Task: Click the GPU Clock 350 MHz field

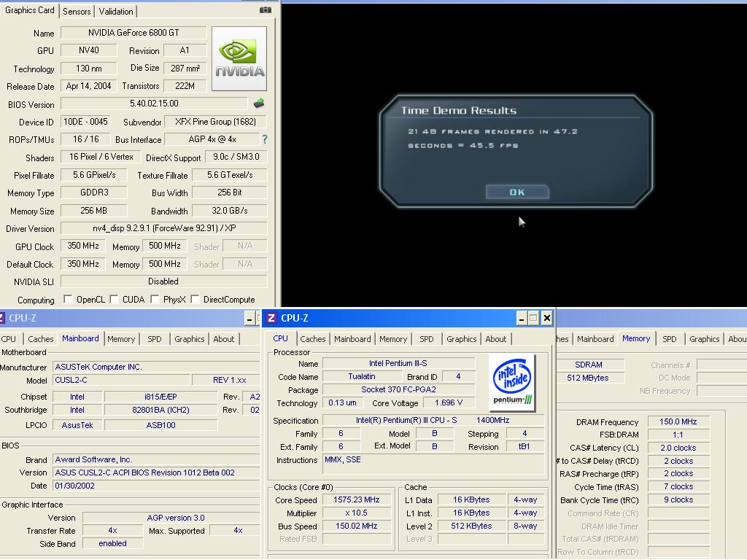Action: pos(83,246)
